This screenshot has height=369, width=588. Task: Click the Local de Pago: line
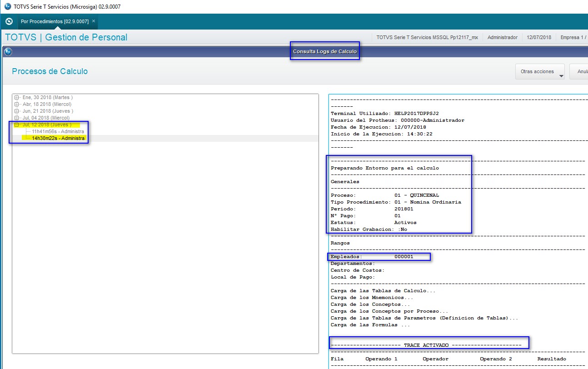click(353, 277)
